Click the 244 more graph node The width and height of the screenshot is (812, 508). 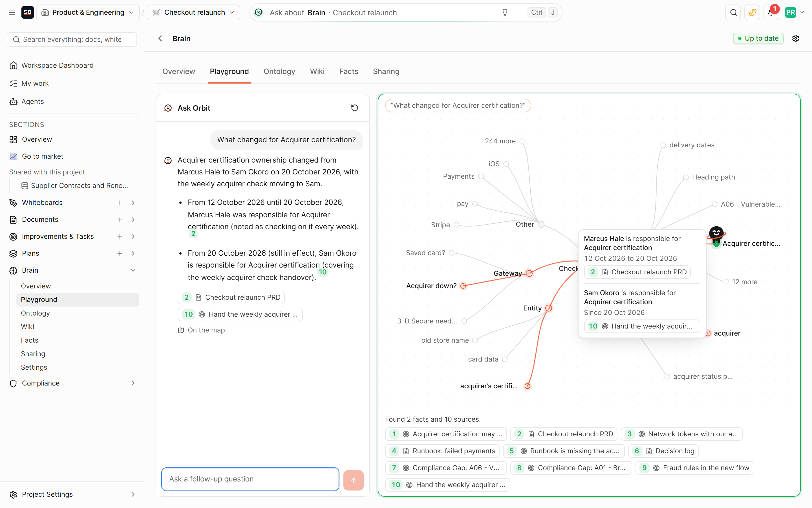click(522, 141)
